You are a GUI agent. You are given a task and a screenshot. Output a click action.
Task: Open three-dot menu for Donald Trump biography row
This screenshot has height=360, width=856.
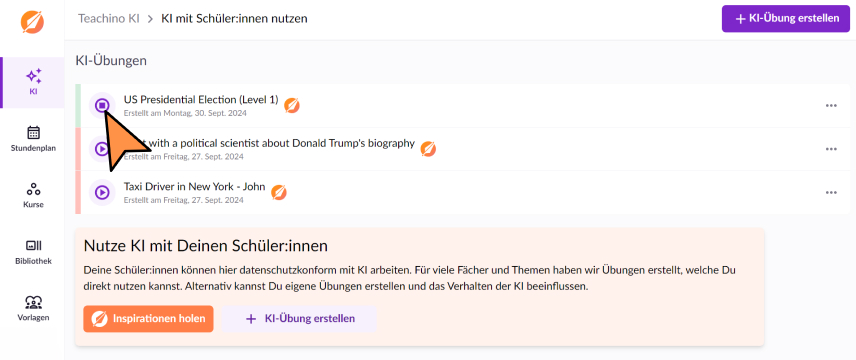(x=831, y=149)
